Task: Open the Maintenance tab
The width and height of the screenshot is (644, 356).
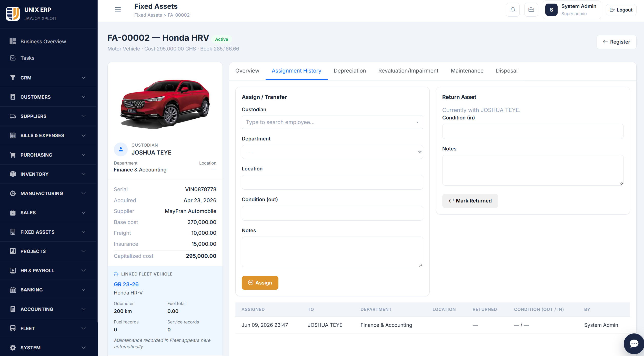Action: tap(467, 71)
